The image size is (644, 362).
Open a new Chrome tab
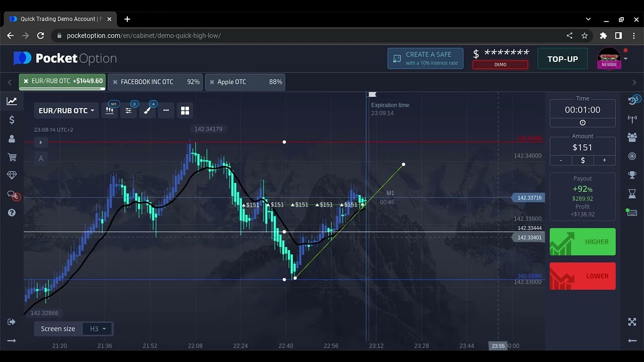127,19
